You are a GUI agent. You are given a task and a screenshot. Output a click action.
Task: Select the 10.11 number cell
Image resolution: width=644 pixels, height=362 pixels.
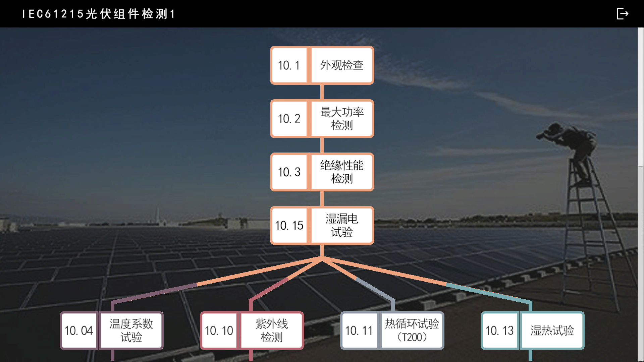point(359,330)
